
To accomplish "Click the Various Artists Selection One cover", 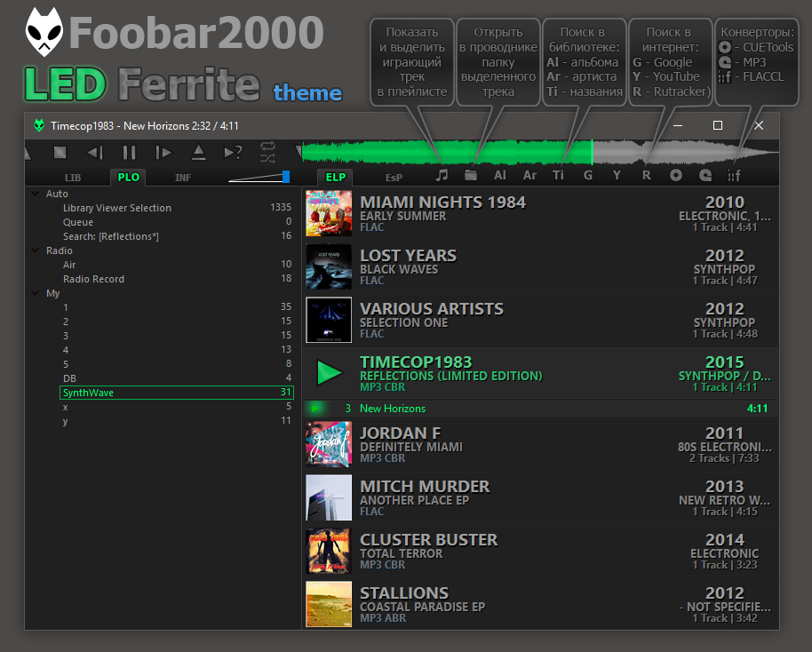I will coord(329,320).
